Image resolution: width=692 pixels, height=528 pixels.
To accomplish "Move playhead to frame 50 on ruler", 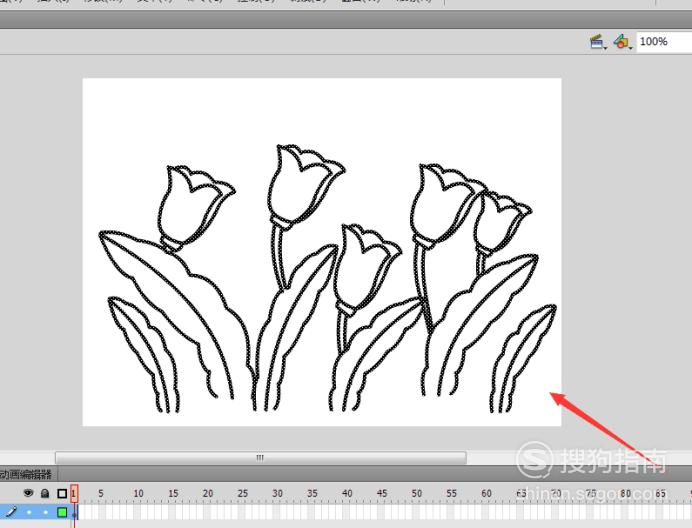I will coord(417,493).
